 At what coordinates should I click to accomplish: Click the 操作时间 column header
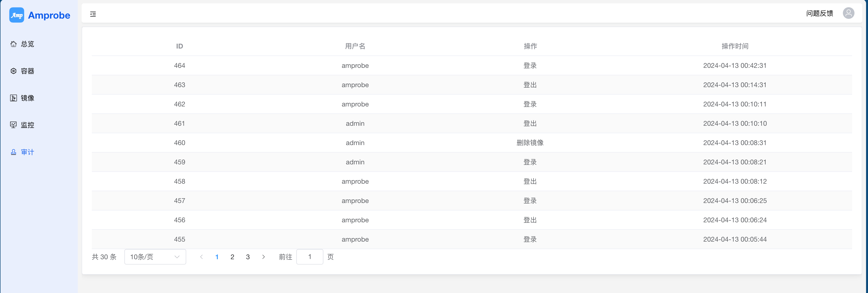tap(735, 46)
